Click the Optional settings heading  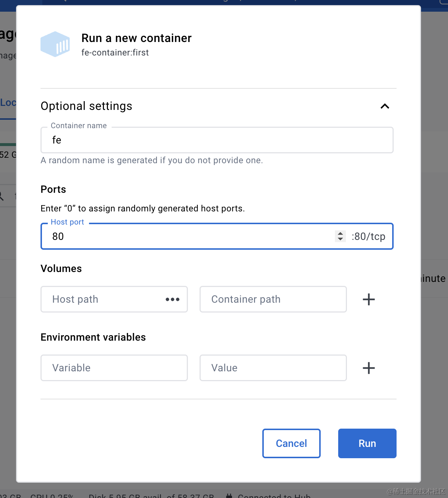86,106
